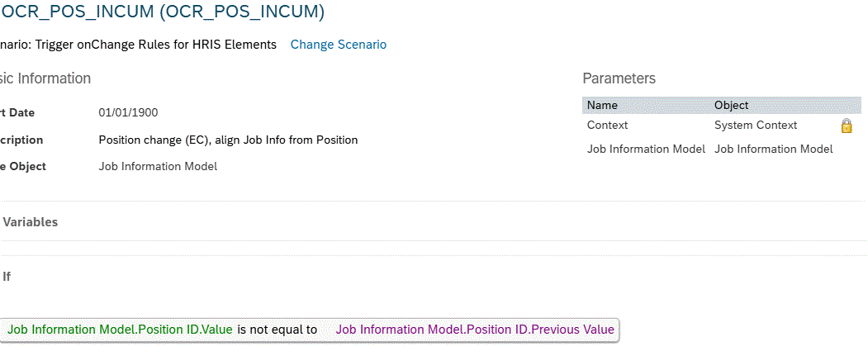Click the Position change description text

228,140
